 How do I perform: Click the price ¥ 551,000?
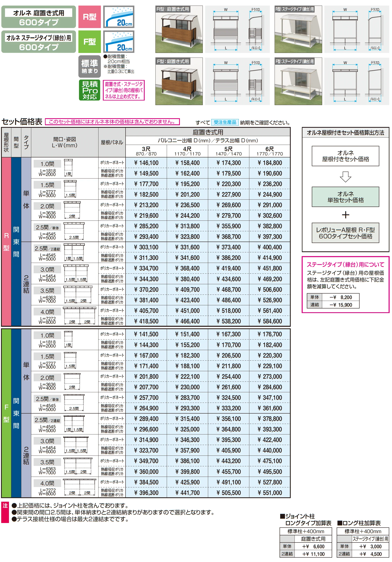270,493
